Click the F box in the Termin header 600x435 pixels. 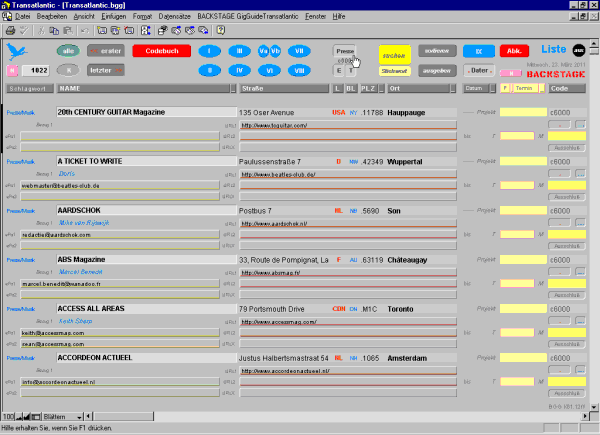click(505, 88)
